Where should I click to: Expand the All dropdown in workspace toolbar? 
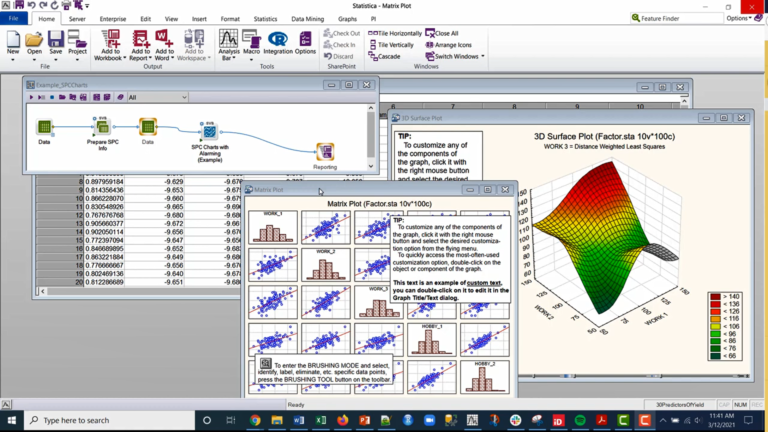click(157, 97)
